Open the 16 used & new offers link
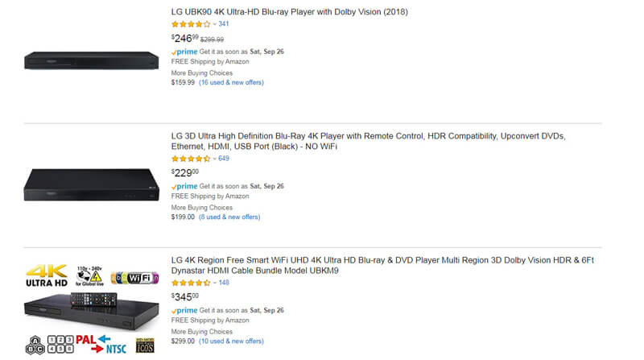Viewport: 644px width, 360px height. point(231,82)
